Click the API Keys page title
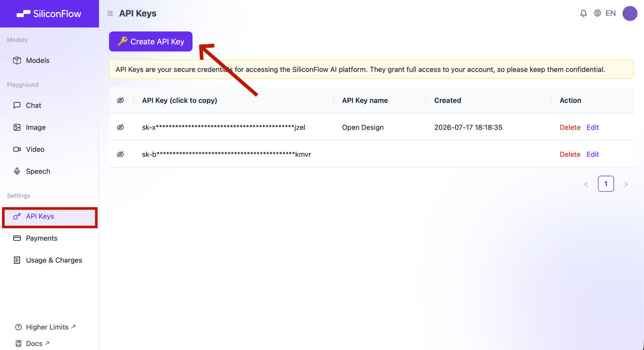644x350 pixels. [138, 14]
